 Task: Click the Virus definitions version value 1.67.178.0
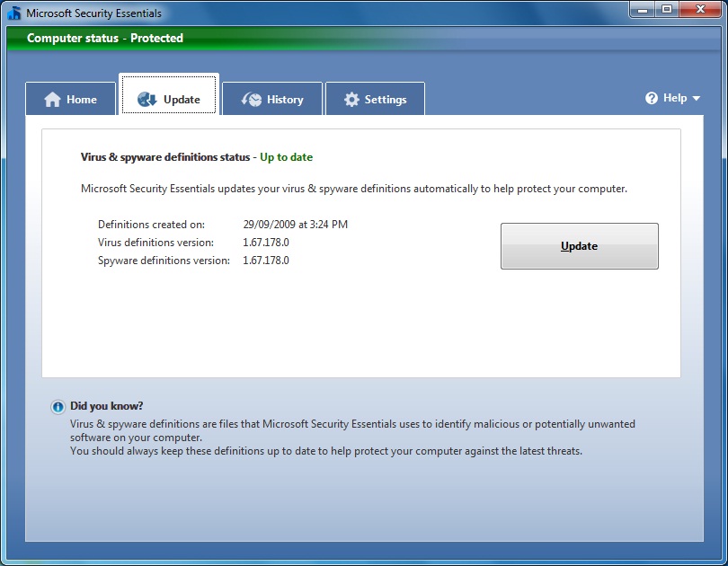266,243
